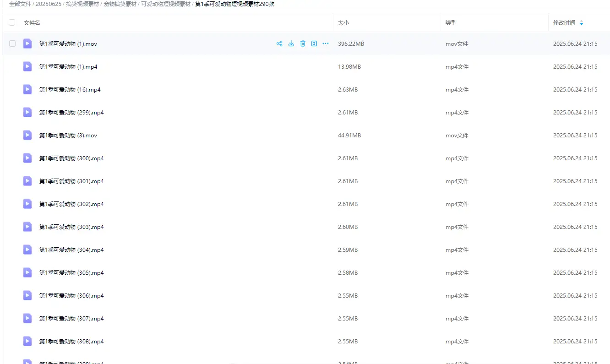Click the video icon next to 第1季可爱动物 (305).mp4
Viewport: 610px width, 364px height.
pos(27,272)
